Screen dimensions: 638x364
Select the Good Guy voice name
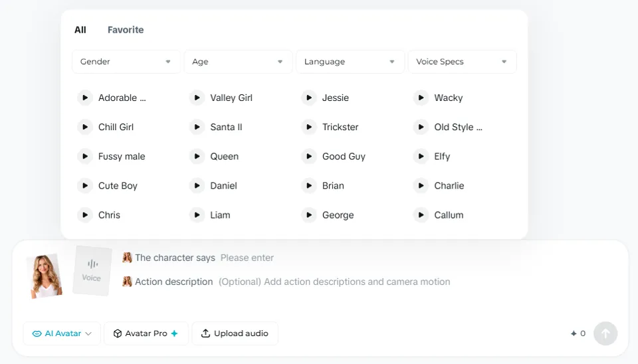pos(344,156)
